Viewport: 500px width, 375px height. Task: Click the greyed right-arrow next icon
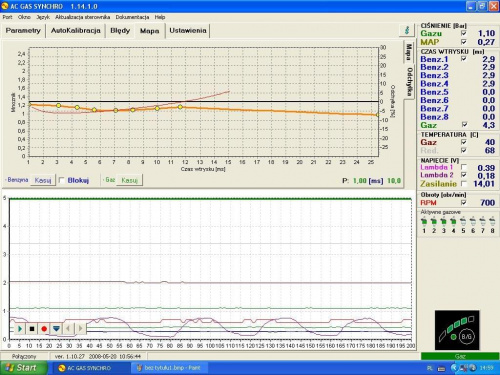tap(80, 329)
